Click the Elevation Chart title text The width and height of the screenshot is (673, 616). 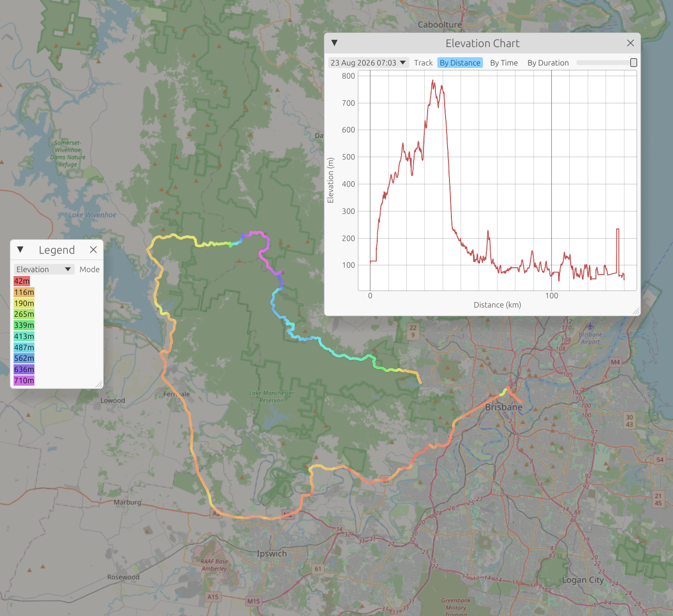click(x=482, y=43)
